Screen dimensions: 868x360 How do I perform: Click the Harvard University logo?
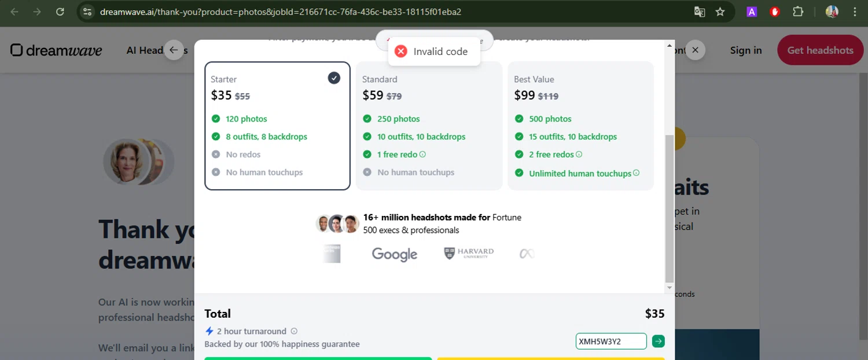point(469,254)
